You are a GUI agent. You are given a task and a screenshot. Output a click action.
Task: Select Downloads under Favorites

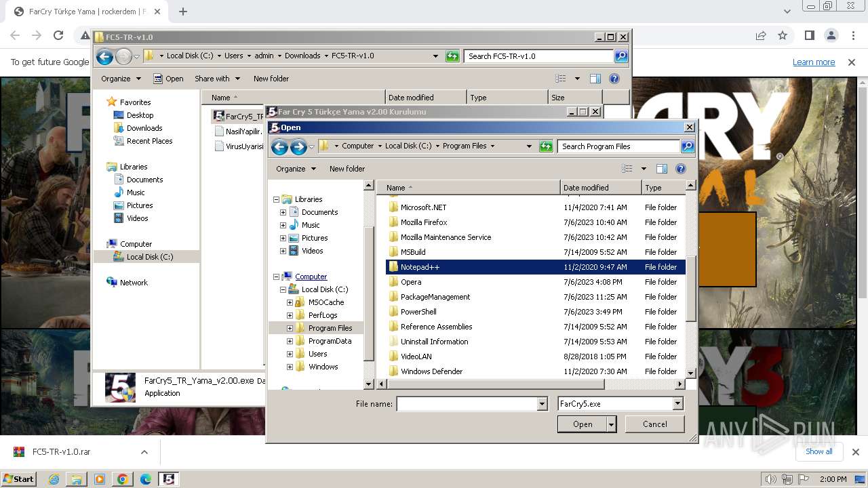144,128
